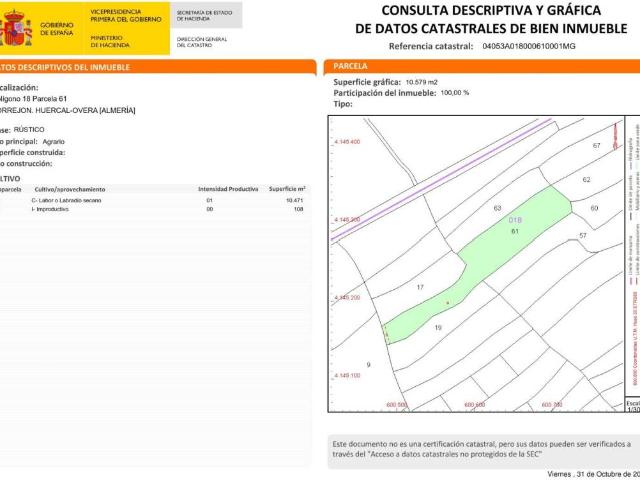Image resolution: width=640 pixels, height=480 pixels.
Task: Select main use value 'Agrario'
Action: pyautogui.click(x=53, y=142)
